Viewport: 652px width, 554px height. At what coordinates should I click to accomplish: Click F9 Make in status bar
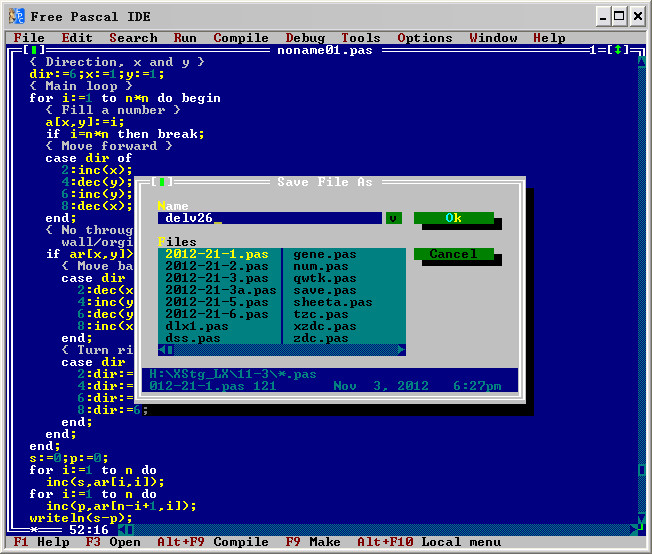tap(313, 542)
